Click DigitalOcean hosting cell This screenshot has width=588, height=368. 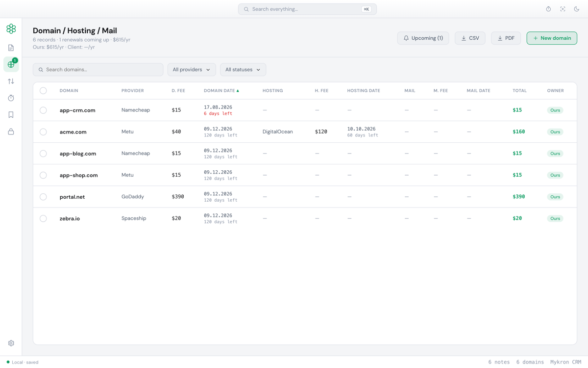(x=277, y=131)
